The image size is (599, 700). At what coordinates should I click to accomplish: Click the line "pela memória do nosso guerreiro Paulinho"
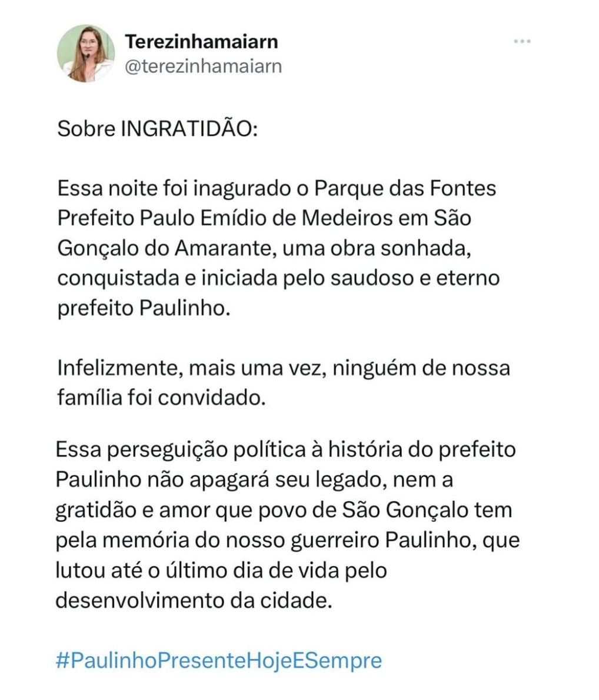pos(287,540)
